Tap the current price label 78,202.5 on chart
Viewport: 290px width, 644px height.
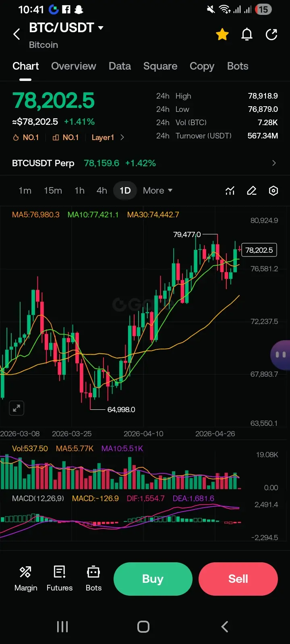coord(259,250)
